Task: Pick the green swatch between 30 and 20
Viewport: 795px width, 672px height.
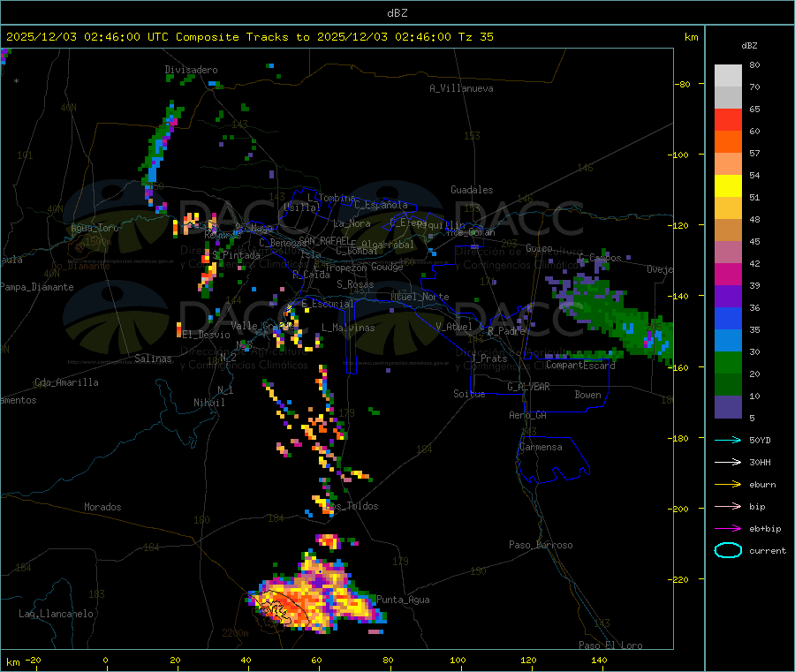Action: point(728,363)
